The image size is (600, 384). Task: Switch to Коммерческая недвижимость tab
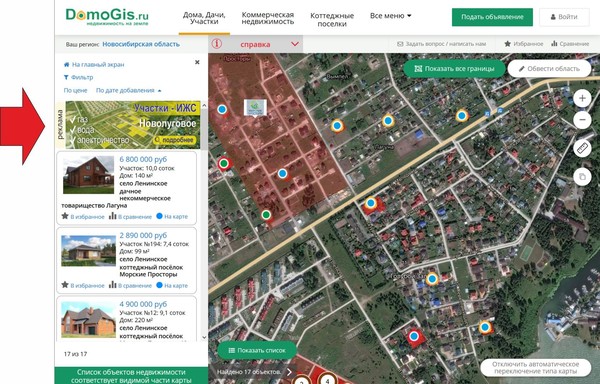(x=267, y=18)
